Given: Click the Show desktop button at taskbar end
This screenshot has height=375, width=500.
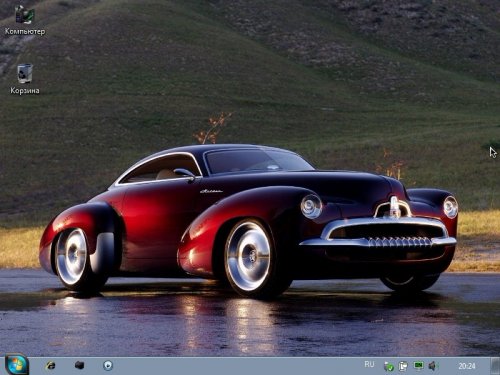Looking at the screenshot, I should (x=495, y=366).
